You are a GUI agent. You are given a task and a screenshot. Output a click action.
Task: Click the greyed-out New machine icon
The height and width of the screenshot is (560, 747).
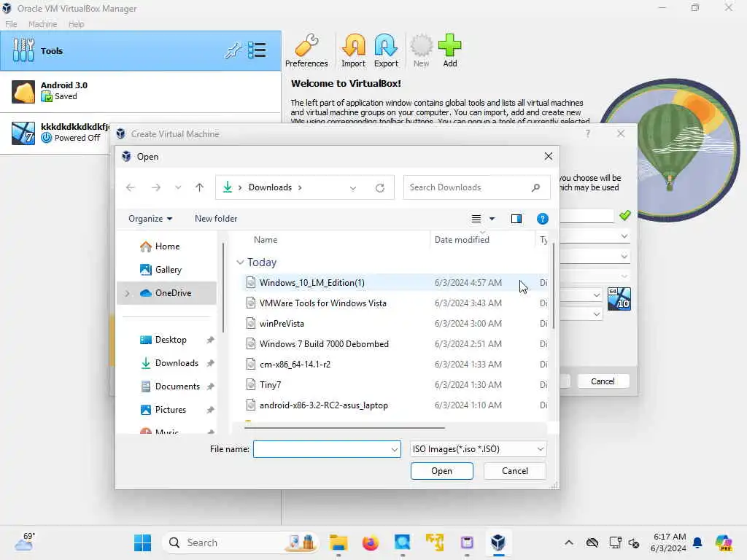(x=421, y=50)
